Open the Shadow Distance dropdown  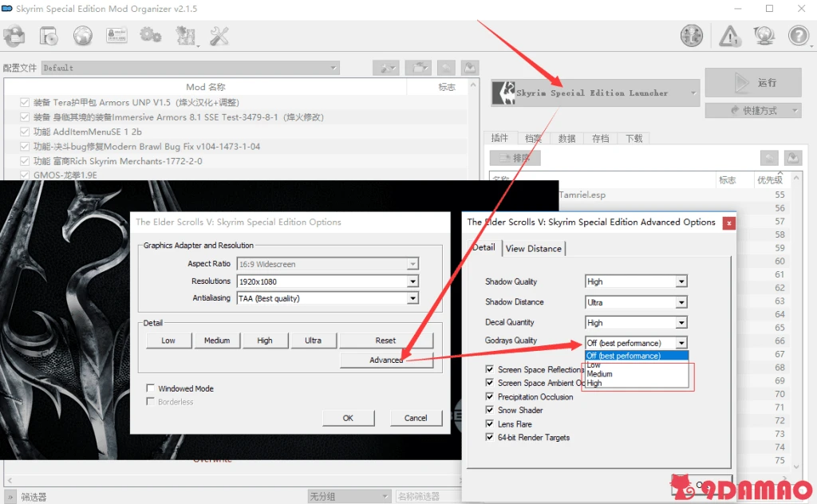636,302
